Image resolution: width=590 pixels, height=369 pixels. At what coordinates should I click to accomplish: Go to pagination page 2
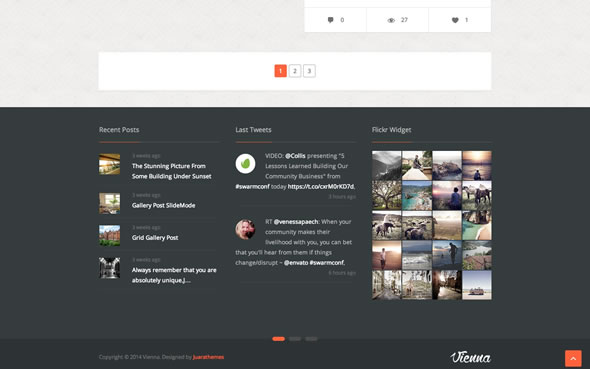[295, 71]
